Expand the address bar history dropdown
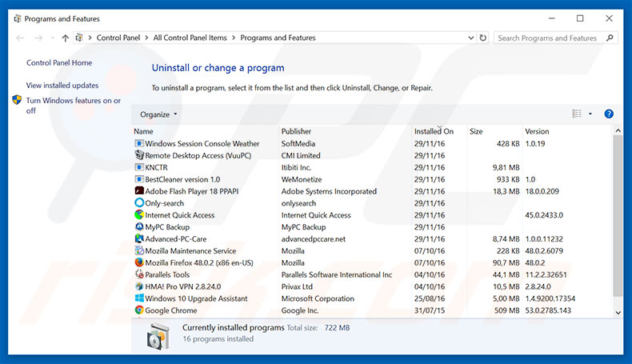This screenshot has width=632, height=364. coord(470,38)
